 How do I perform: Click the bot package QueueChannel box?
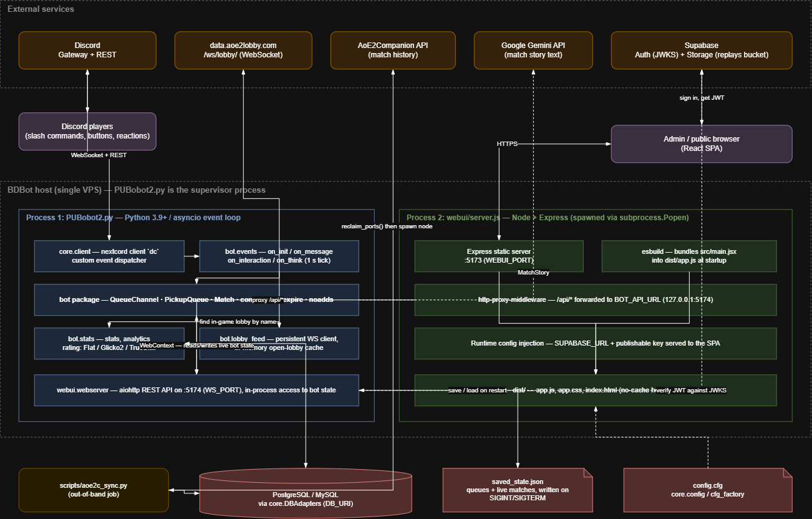pyautogui.click(x=196, y=299)
